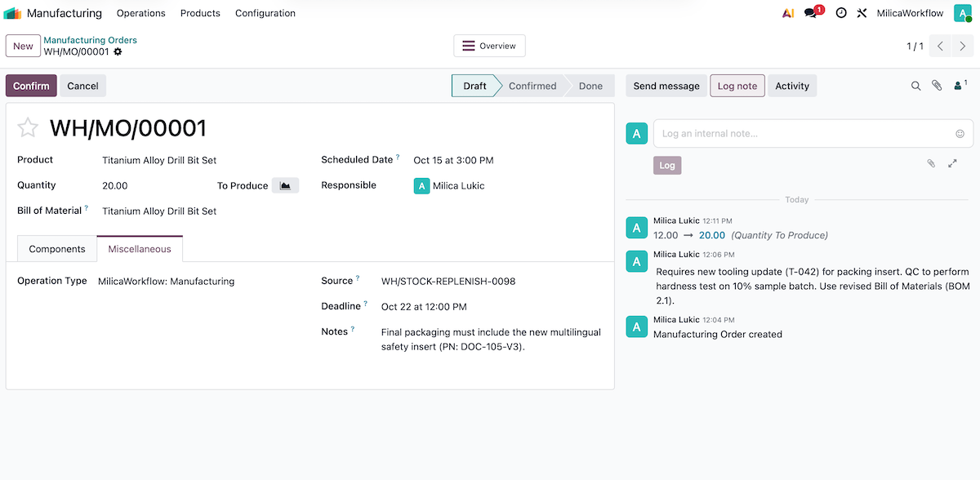Open the Operations menu
Image resolution: width=980 pixels, height=480 pixels.
[x=140, y=13]
